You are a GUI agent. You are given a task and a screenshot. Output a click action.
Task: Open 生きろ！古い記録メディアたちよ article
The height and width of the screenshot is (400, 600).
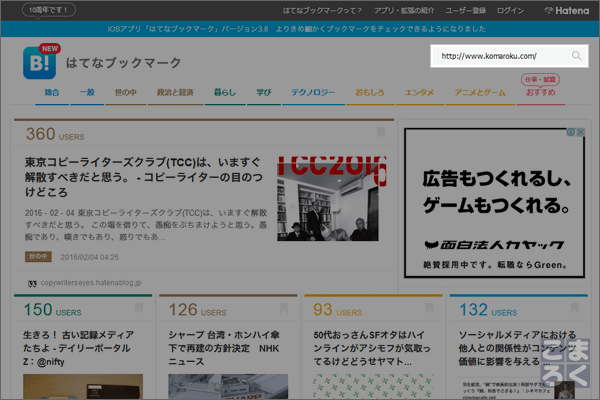point(78,348)
